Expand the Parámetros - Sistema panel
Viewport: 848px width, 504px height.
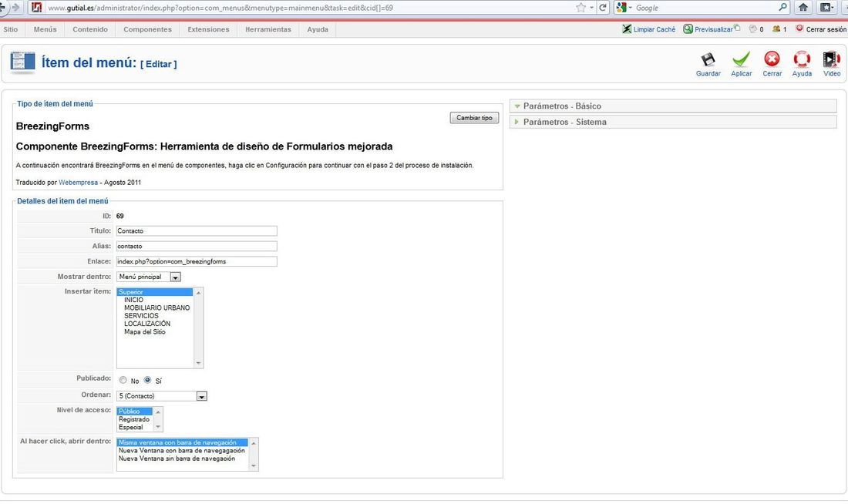click(x=673, y=123)
